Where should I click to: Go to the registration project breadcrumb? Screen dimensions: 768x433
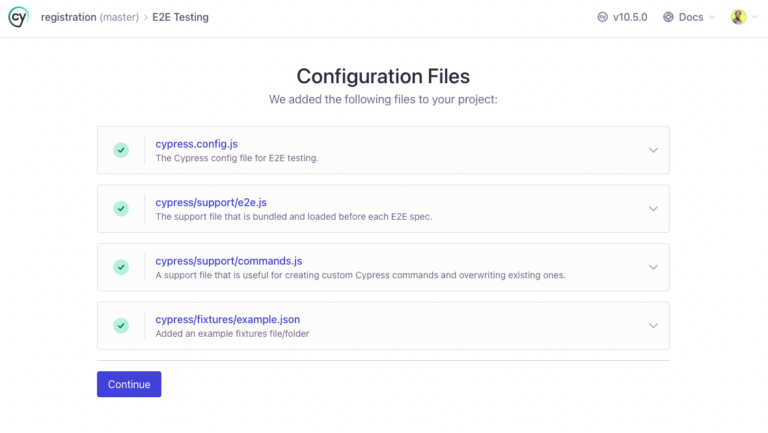pos(68,17)
